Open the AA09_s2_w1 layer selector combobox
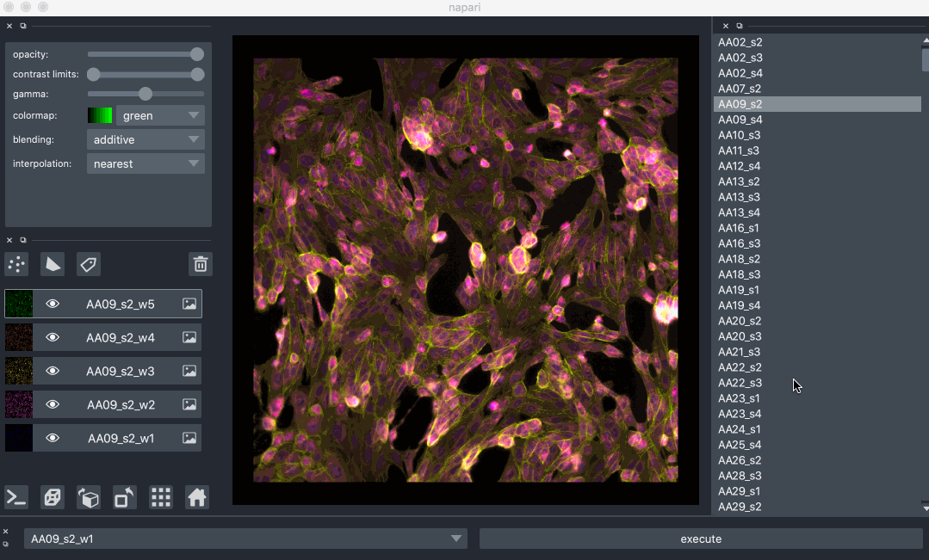Screen dimensions: 929x560 [245, 539]
